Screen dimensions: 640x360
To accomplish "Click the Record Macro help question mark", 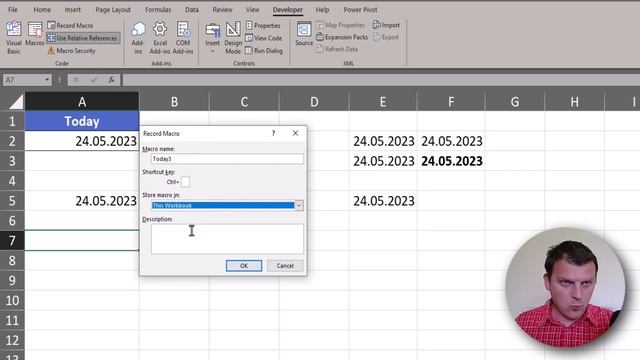I will click(273, 133).
